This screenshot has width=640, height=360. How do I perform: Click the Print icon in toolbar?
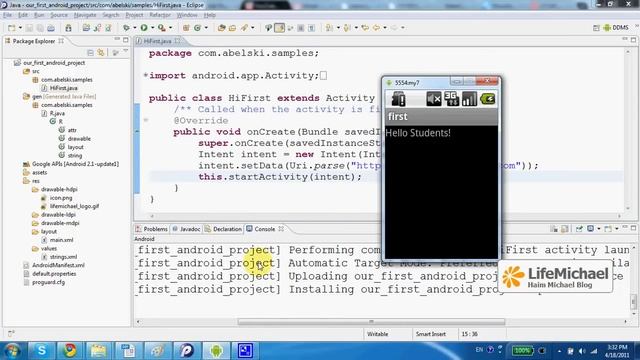(51, 28)
